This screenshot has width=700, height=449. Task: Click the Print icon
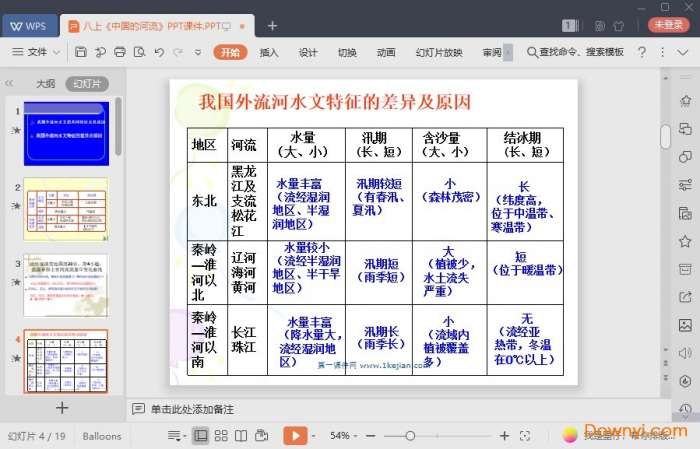coord(120,52)
